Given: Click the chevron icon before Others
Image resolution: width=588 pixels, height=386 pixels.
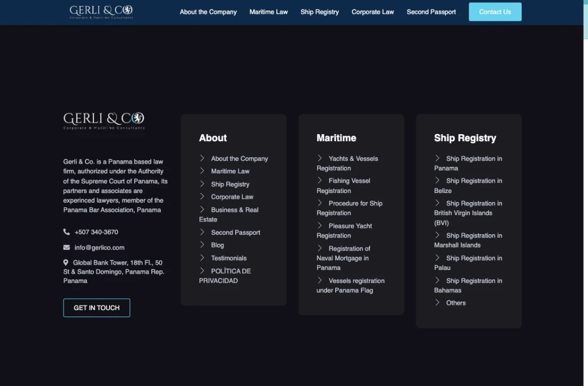Looking at the screenshot, I should [437, 303].
